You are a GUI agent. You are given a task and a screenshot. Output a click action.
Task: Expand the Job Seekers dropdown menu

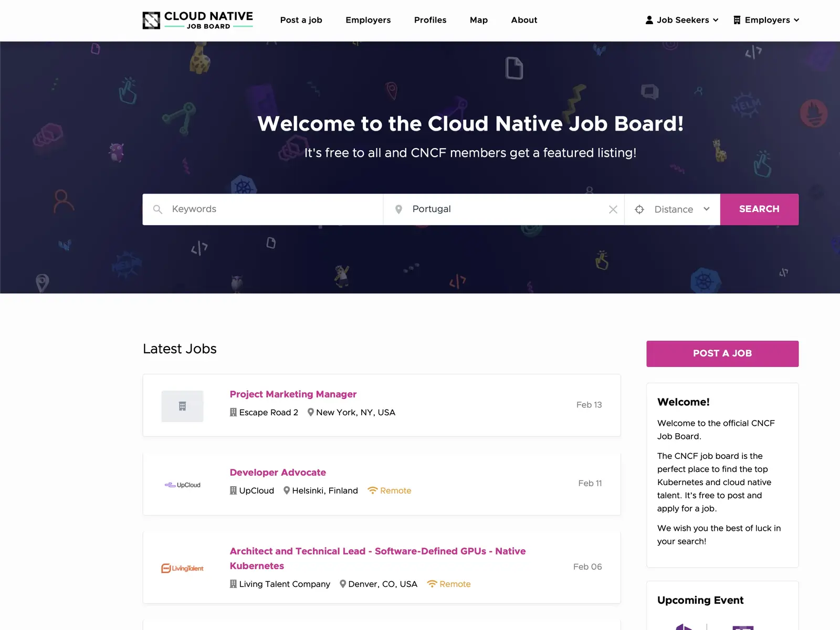[x=682, y=20]
